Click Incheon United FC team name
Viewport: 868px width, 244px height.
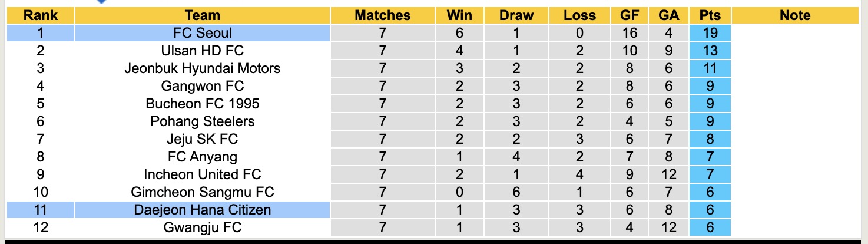(202, 174)
